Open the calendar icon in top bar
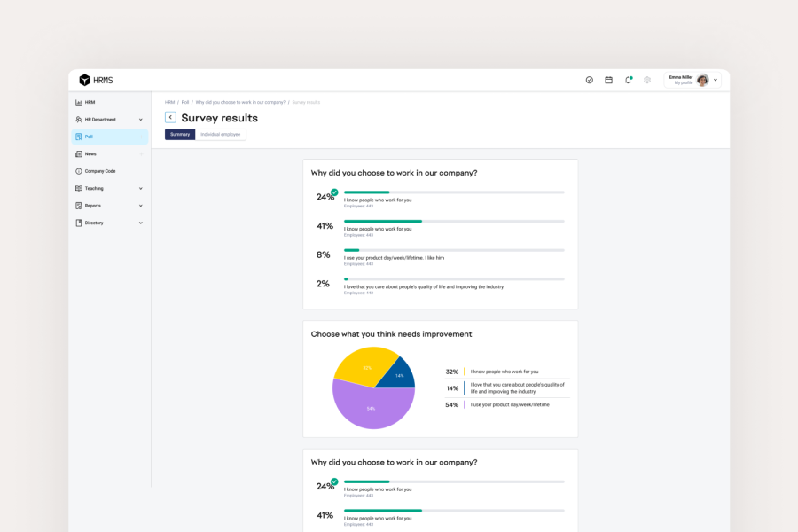This screenshot has height=532, width=798. point(609,80)
